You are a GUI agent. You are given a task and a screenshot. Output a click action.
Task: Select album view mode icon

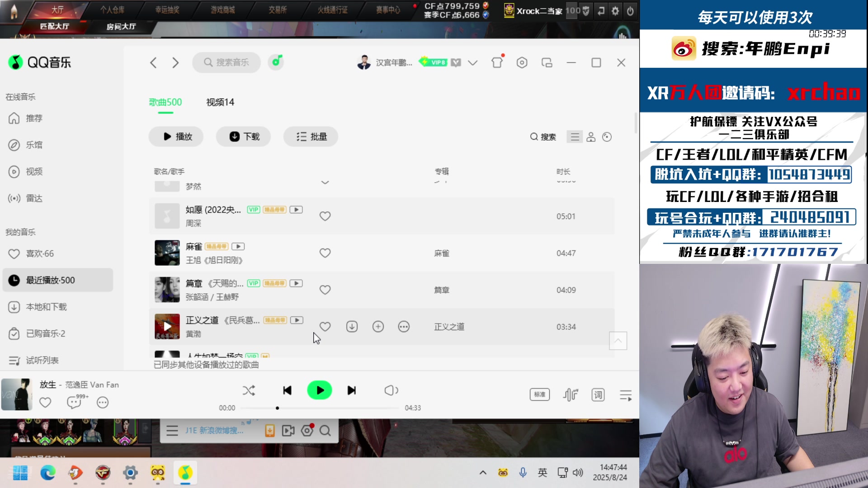[x=607, y=137]
